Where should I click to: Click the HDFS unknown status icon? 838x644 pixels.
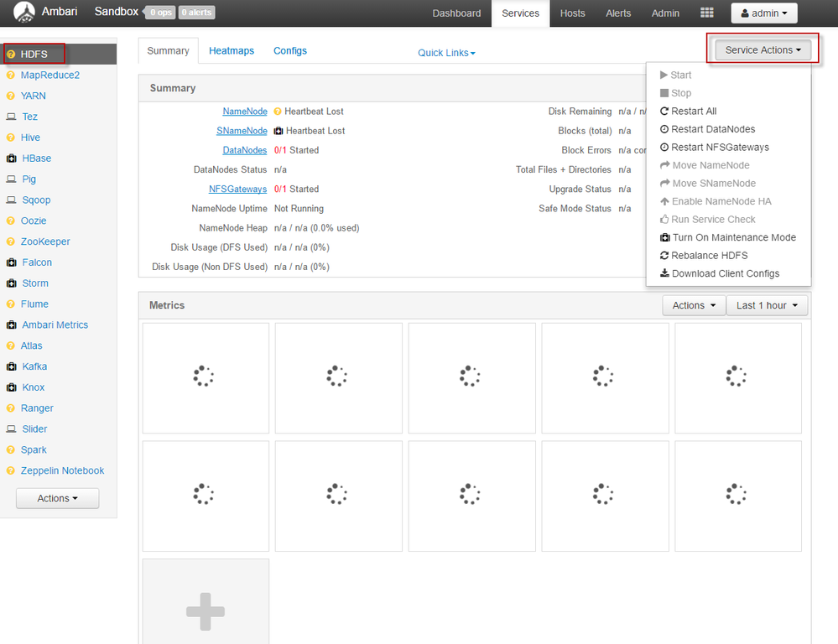click(11, 54)
